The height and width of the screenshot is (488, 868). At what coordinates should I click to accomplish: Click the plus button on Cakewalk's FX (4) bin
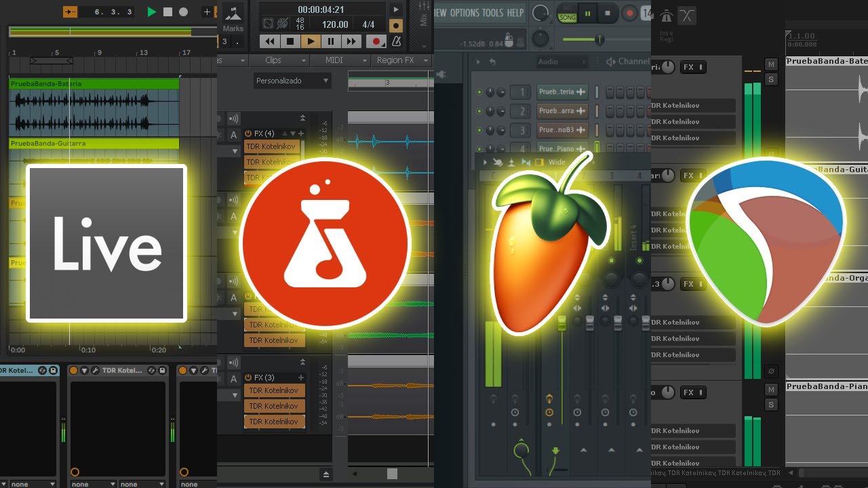[302, 134]
